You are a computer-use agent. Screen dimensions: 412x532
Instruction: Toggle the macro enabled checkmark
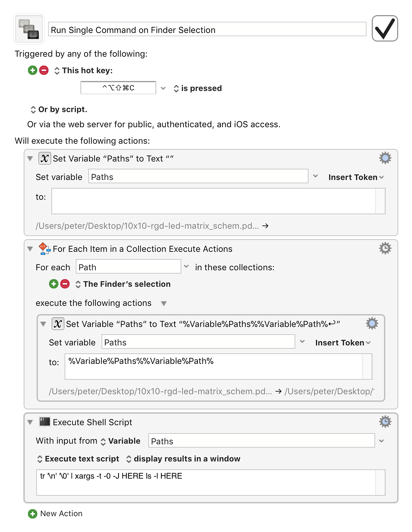click(385, 28)
